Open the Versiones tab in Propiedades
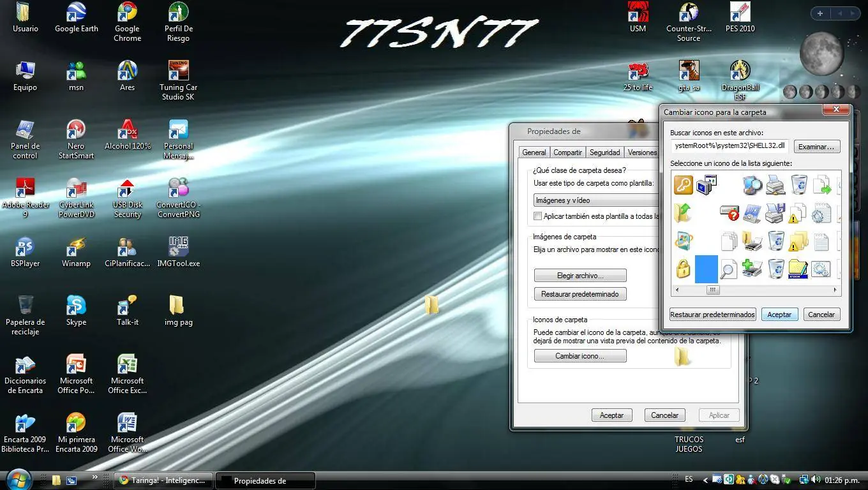 [x=642, y=152]
